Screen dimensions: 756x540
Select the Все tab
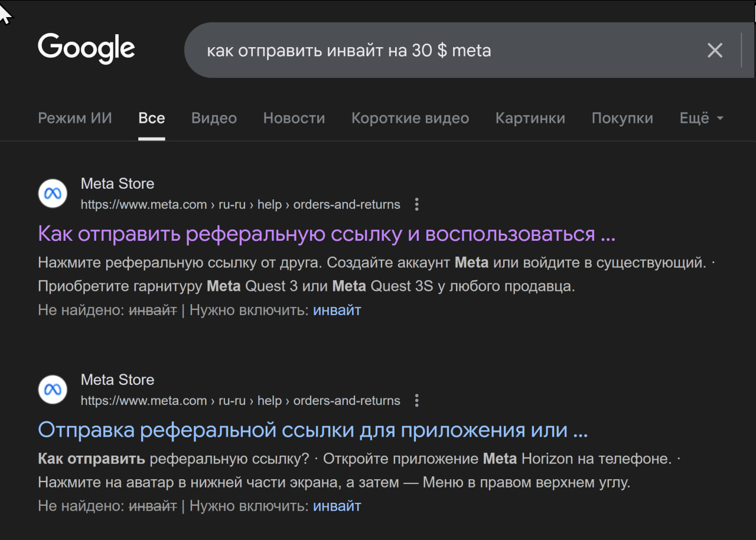[151, 118]
